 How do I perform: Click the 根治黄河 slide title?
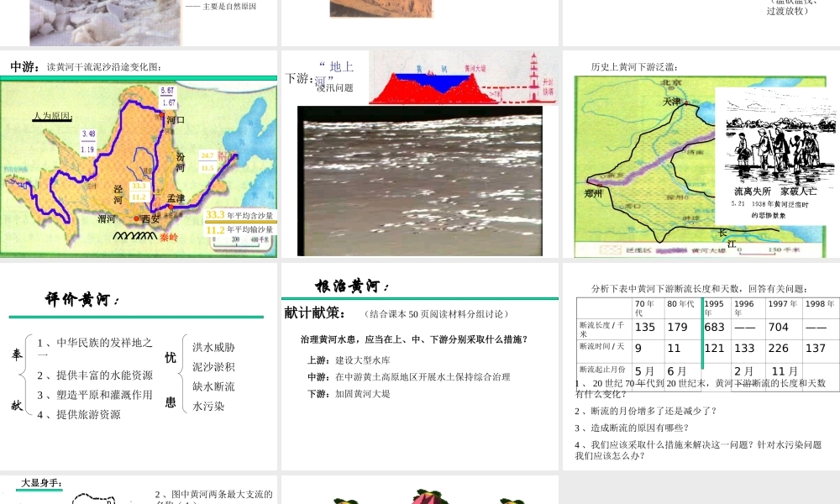(x=352, y=286)
